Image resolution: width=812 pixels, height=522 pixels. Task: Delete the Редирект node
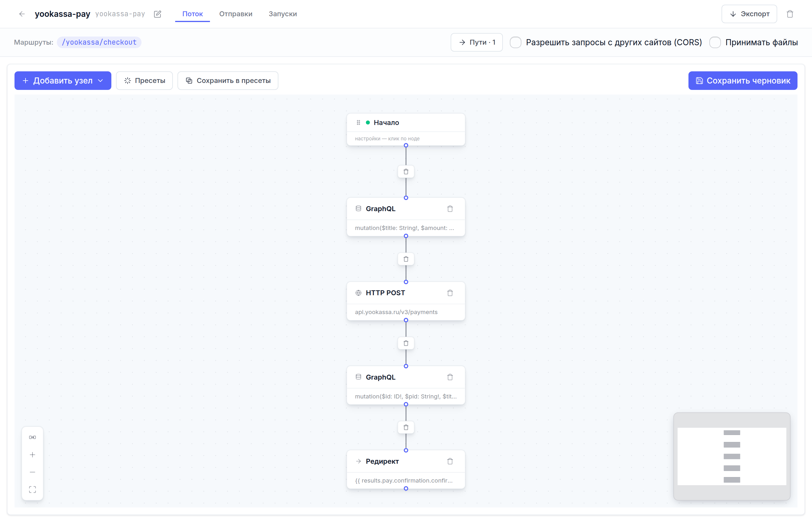click(x=450, y=461)
